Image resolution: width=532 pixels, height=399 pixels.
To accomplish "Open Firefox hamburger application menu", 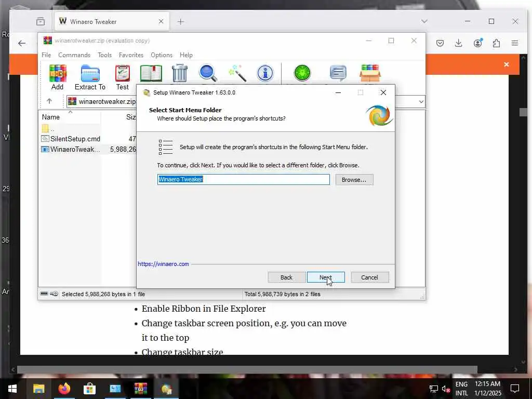I will tap(515, 43).
